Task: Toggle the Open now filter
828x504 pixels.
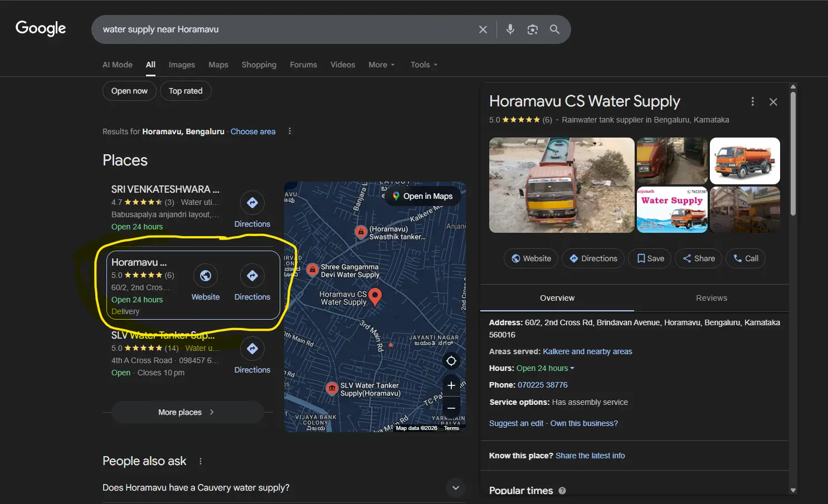Action: 129,91
